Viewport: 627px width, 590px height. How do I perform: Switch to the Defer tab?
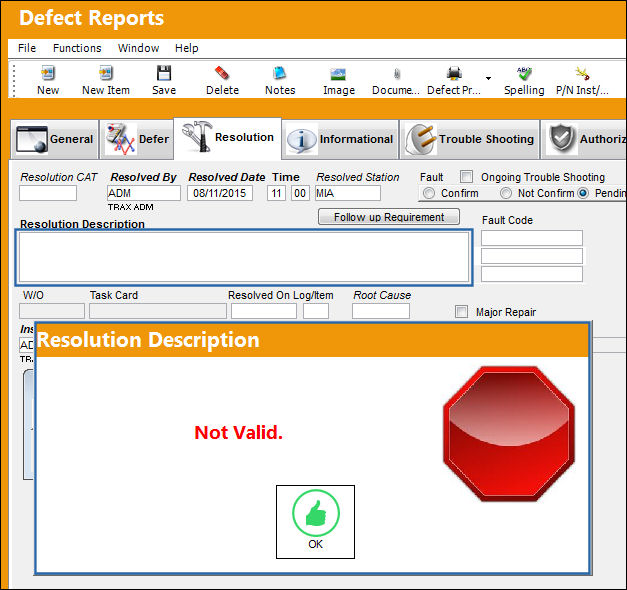[x=136, y=139]
